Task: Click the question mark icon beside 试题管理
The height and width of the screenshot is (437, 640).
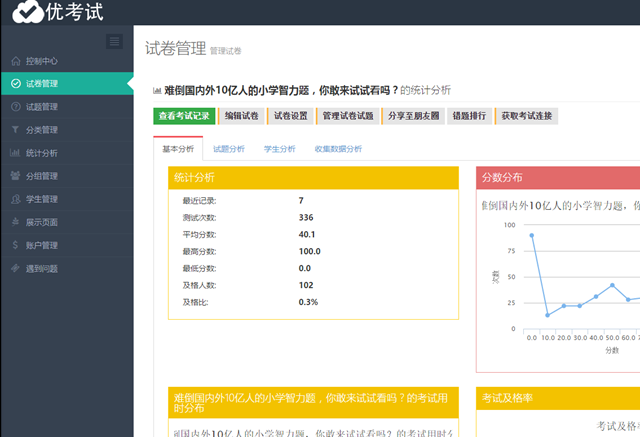Action: click(x=16, y=106)
